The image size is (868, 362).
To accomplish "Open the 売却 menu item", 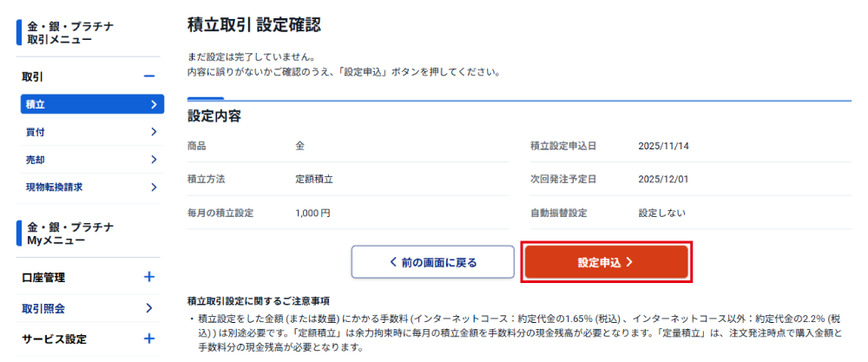I will (36, 160).
